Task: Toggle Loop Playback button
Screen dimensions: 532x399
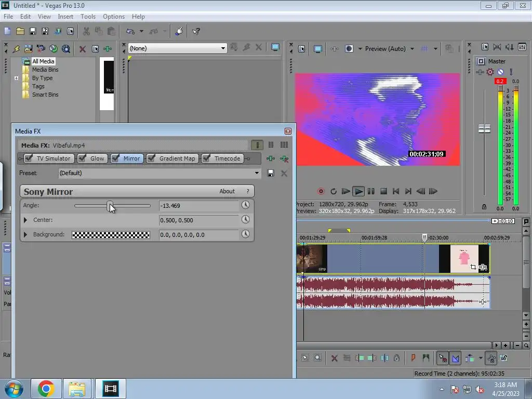Action: (334, 191)
